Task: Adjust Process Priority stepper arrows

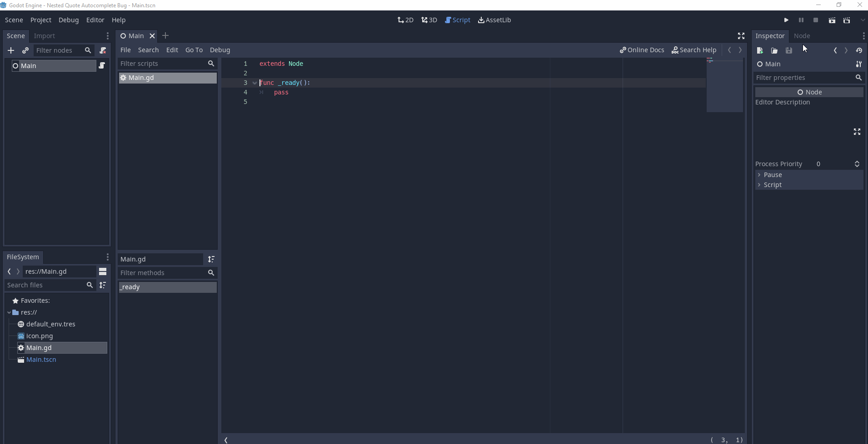Action: point(857,164)
